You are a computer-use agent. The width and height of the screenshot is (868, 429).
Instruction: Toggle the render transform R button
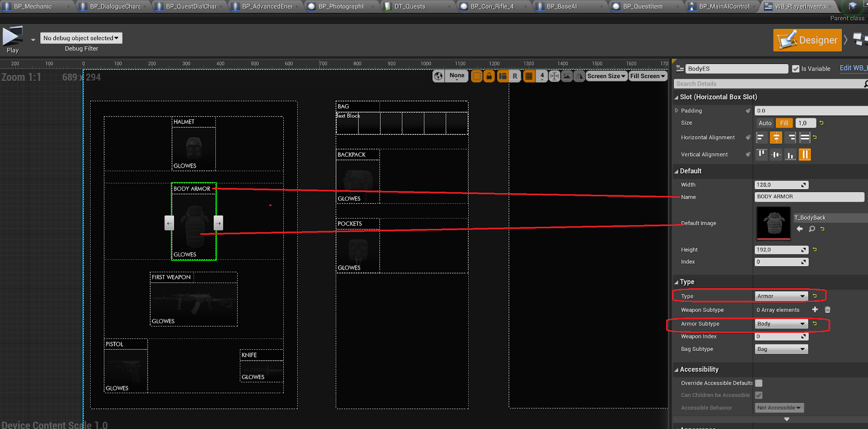[515, 76]
